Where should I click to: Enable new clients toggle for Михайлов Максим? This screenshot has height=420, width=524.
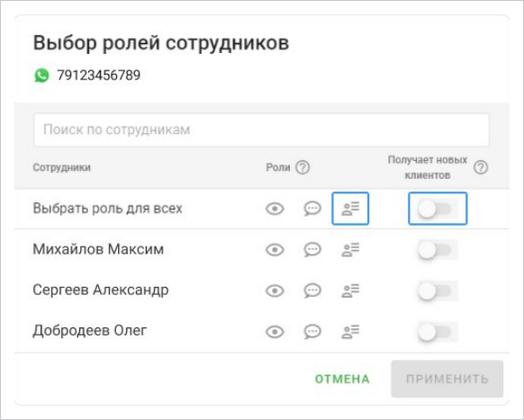tap(438, 250)
